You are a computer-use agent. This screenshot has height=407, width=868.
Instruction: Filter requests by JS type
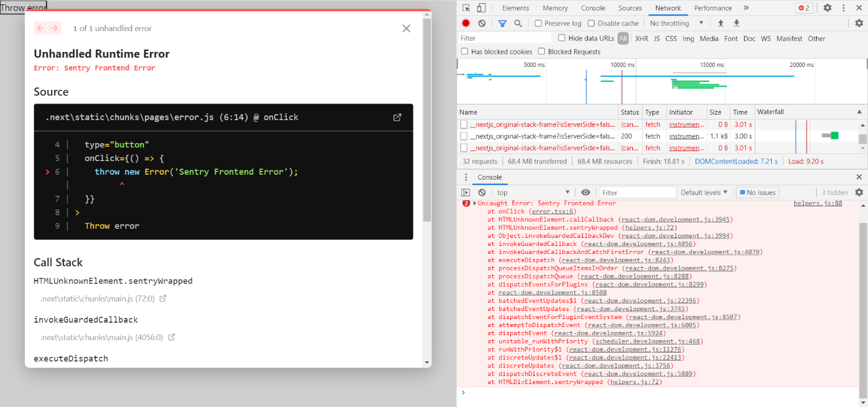coord(657,38)
